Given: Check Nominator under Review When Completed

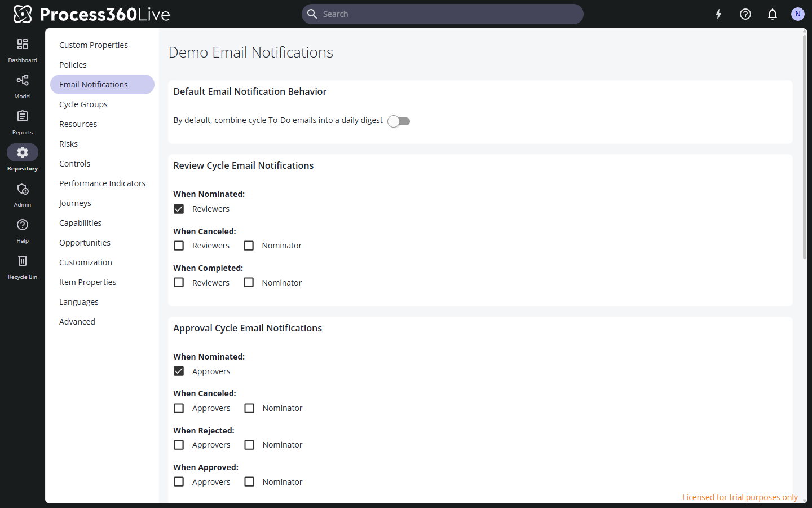Looking at the screenshot, I should (x=249, y=282).
